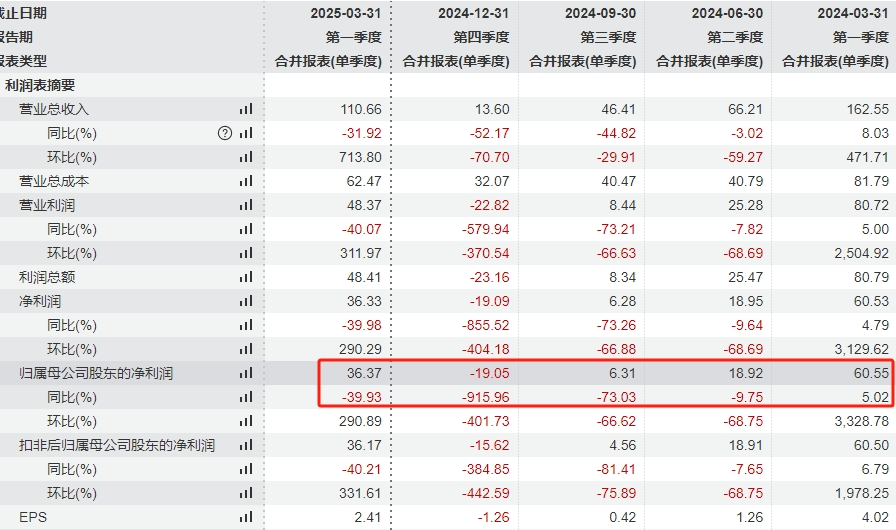Click year-on-year value -579.94

pyautogui.click(x=486, y=229)
